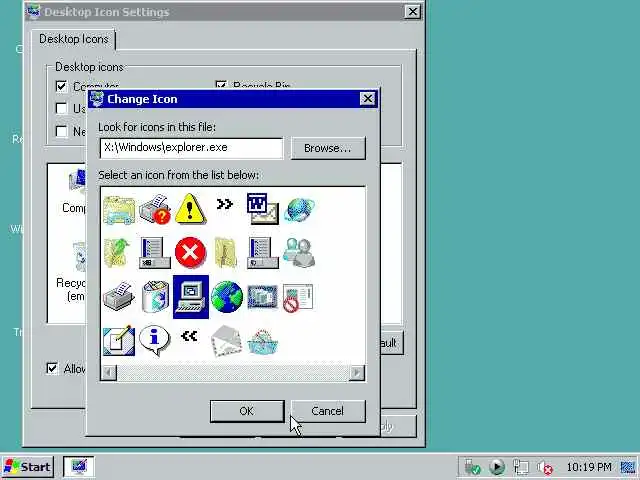Choose the blue info speech bubble icon
Image resolution: width=640 pixels, height=480 pixels.
[154, 340]
